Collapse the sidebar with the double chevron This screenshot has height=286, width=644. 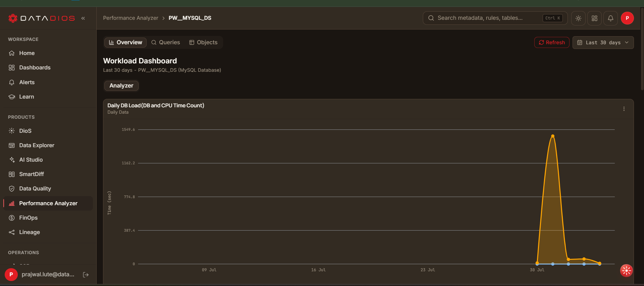83,18
